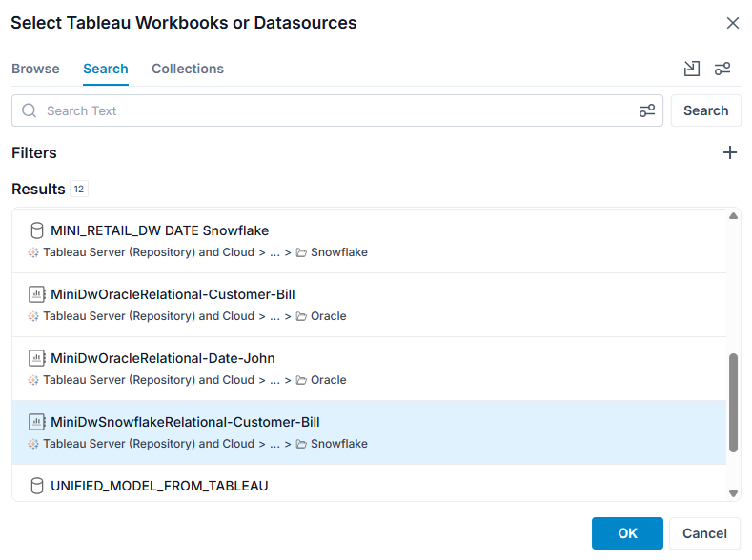Click datasource icon of UNIFIED_MODEL_FROM_TABLEAU
The height and width of the screenshot is (560, 752).
[37, 486]
